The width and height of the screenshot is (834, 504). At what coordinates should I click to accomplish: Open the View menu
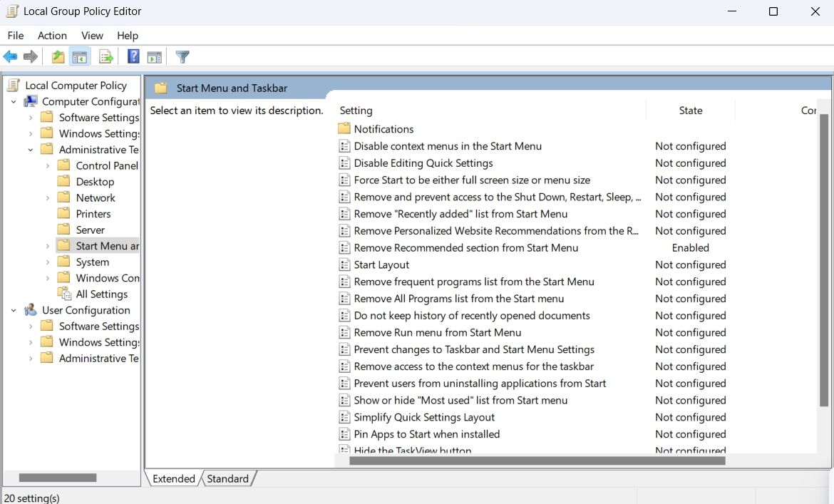point(92,35)
